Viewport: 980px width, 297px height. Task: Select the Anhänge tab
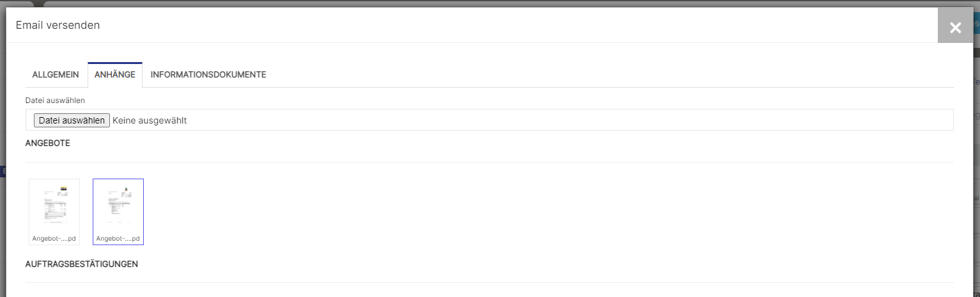coord(115,75)
